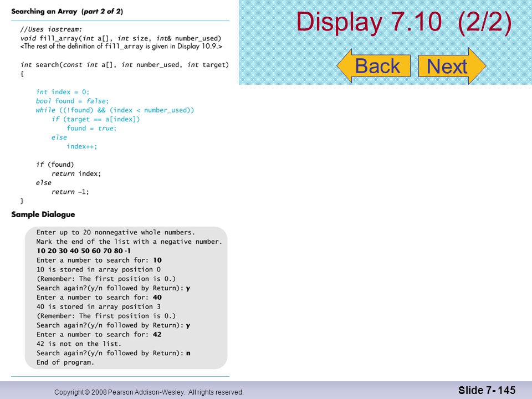Image resolution: width=532 pixels, height=399 pixels.
Task: Select 'Enter a number to search for: 10'
Action: click(99, 260)
